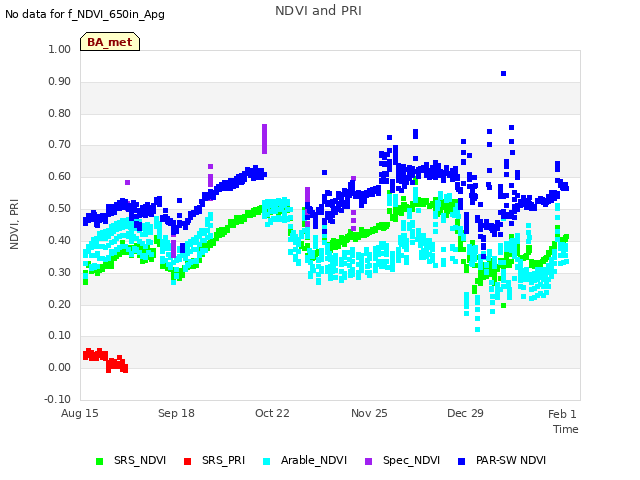This screenshot has width=640, height=480.
Task: Click the tall purple Spec_NDVI bar near Oct 22
Action: pos(264,139)
